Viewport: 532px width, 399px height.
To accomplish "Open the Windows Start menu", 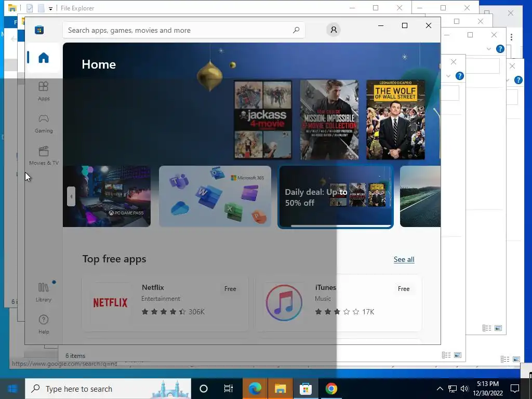I will (x=12, y=389).
